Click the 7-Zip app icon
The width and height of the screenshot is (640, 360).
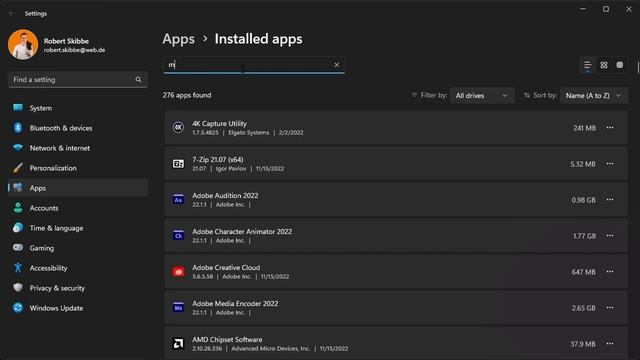178,164
